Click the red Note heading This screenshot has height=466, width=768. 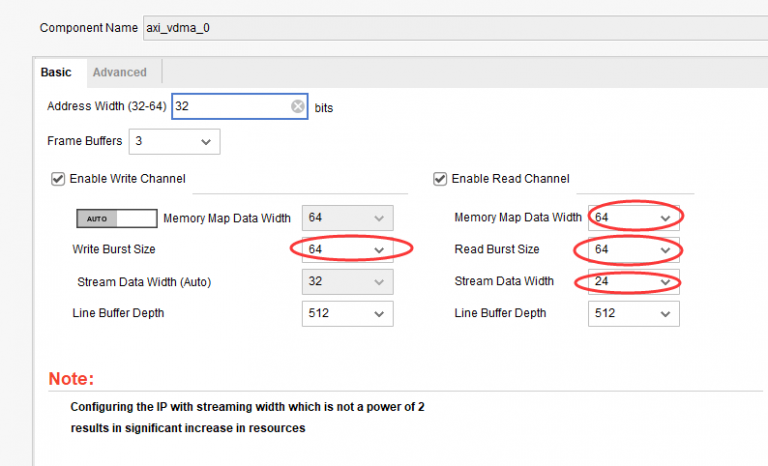pyautogui.click(x=71, y=379)
